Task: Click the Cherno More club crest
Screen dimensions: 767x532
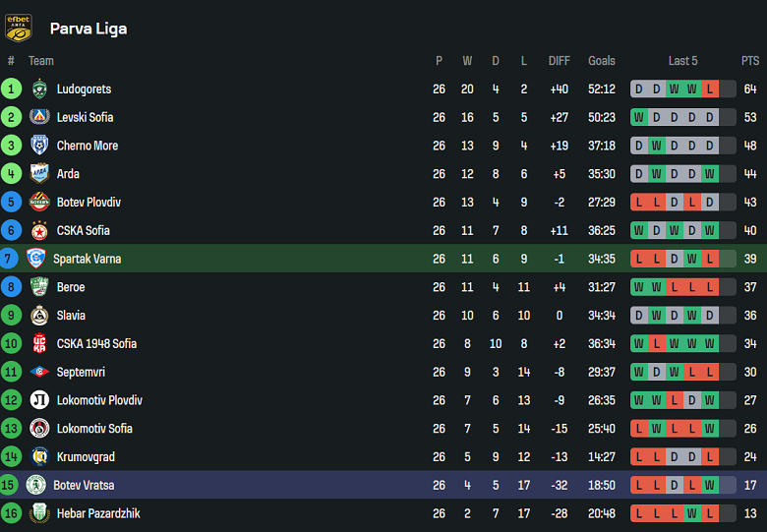Action: click(39, 146)
